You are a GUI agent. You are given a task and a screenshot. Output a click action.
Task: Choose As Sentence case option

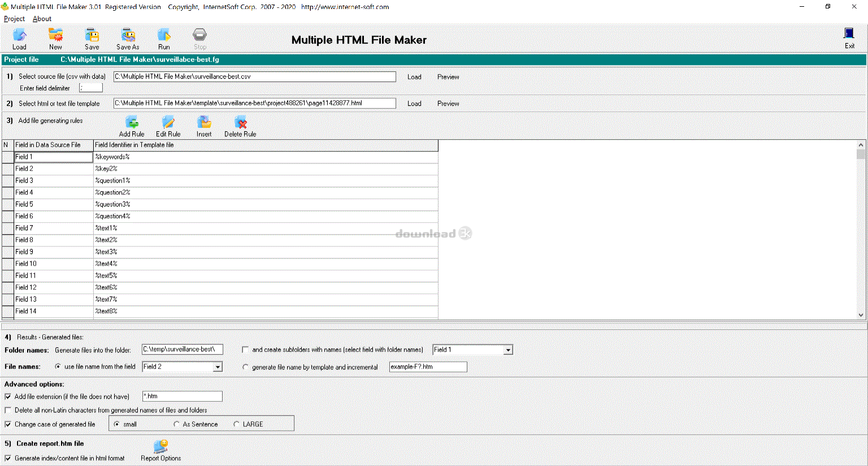coord(176,424)
